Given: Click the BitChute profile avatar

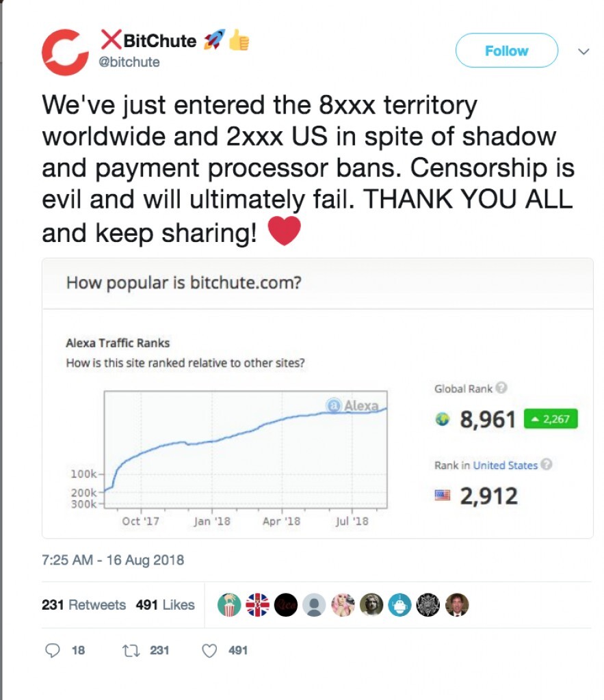Looking at the screenshot, I should (x=65, y=52).
